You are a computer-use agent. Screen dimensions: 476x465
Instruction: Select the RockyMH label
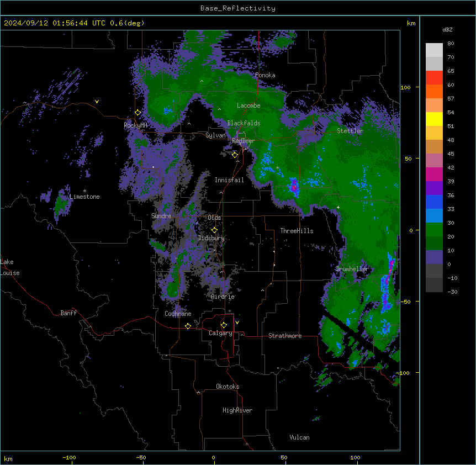click(135, 125)
